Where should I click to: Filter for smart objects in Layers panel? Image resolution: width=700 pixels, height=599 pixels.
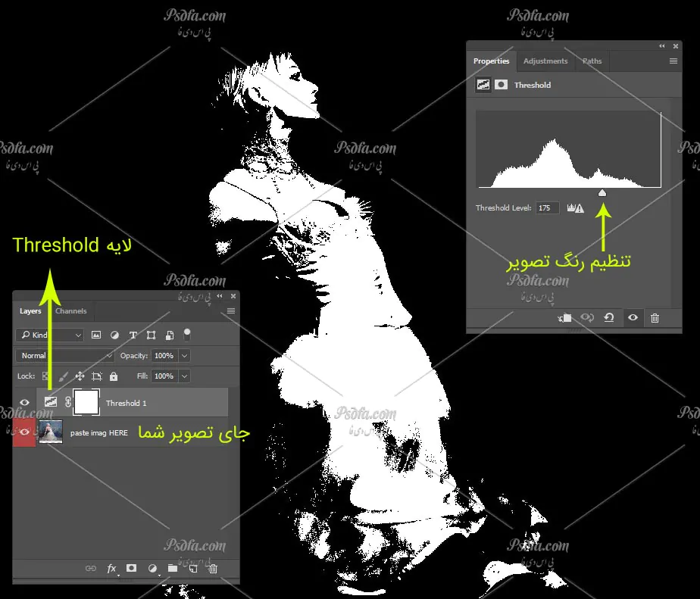click(x=170, y=335)
